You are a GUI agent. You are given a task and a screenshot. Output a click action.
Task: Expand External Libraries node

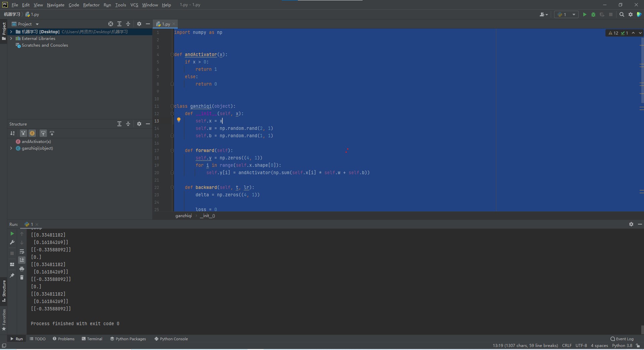click(x=11, y=38)
